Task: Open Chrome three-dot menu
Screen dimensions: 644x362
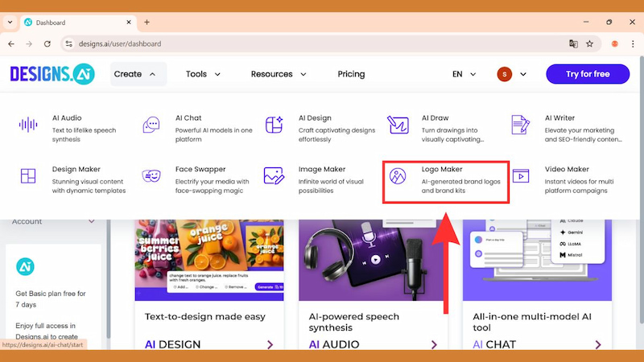Action: (x=633, y=44)
